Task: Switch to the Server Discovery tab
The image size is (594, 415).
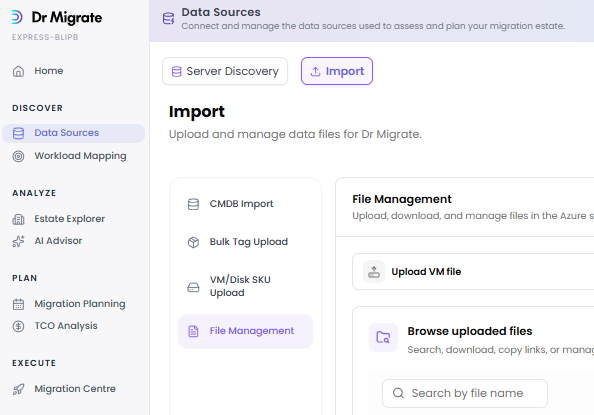Action: (x=225, y=71)
